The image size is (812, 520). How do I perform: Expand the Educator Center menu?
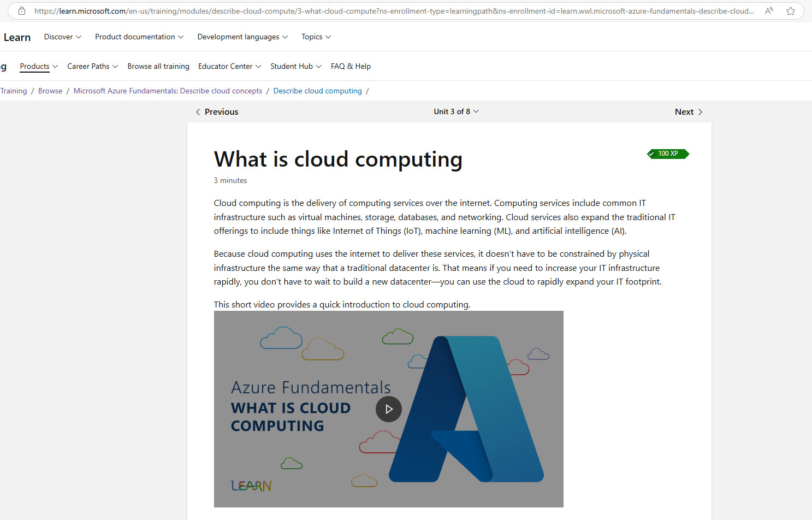pyautogui.click(x=230, y=66)
